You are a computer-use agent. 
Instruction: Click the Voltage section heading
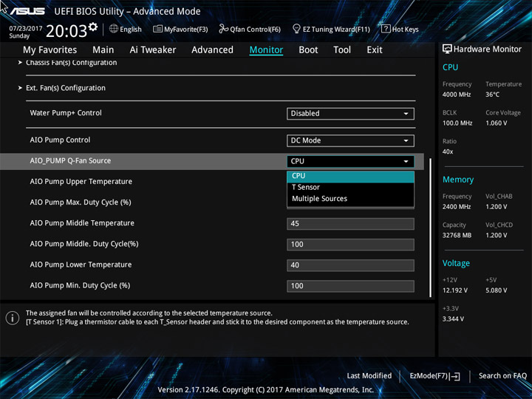[x=457, y=263]
